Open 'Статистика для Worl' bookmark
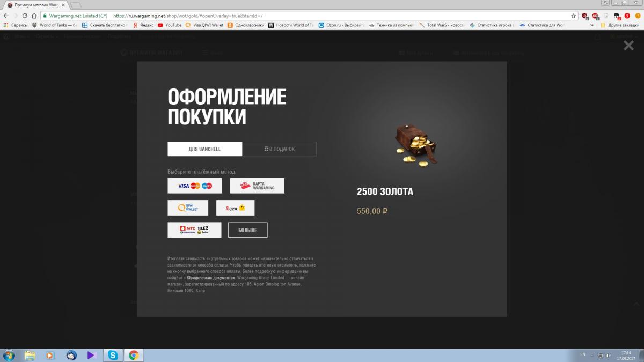 pyautogui.click(x=543, y=25)
